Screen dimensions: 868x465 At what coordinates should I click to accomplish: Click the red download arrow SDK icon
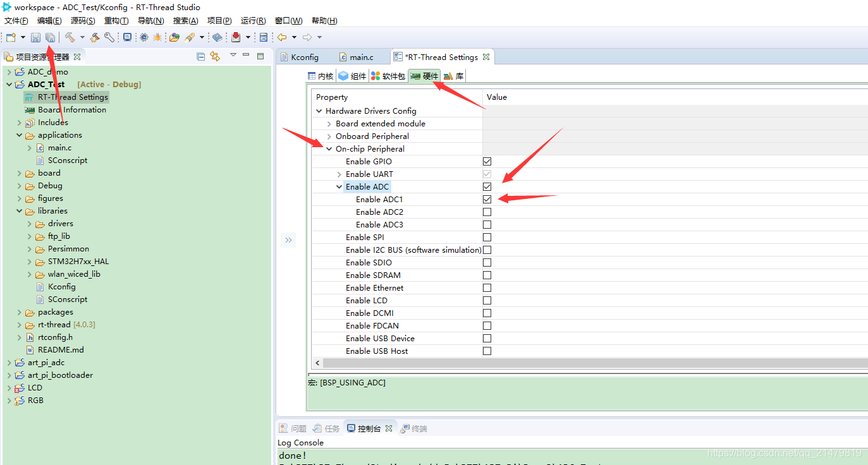click(x=236, y=37)
